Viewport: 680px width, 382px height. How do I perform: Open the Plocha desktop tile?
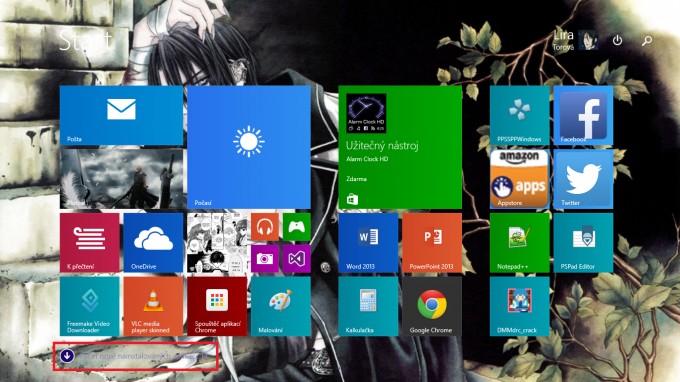click(121, 179)
